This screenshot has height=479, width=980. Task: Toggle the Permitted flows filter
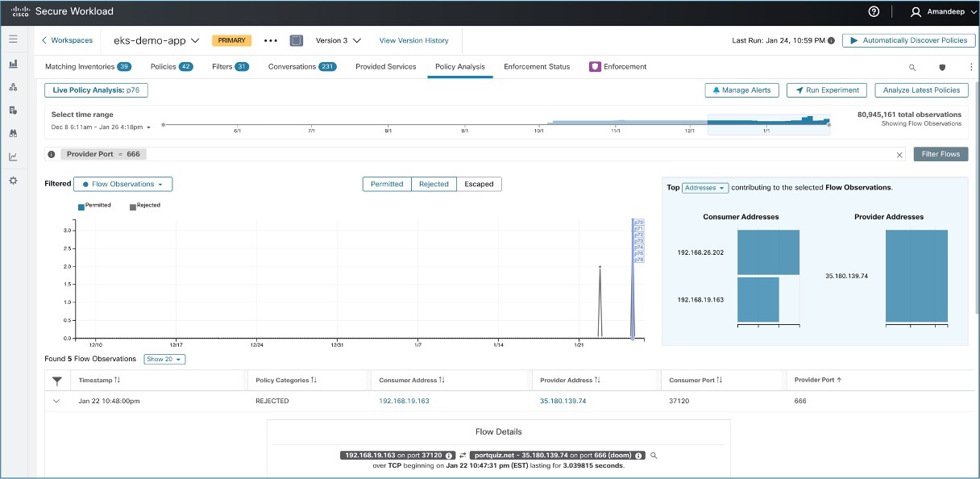click(387, 184)
